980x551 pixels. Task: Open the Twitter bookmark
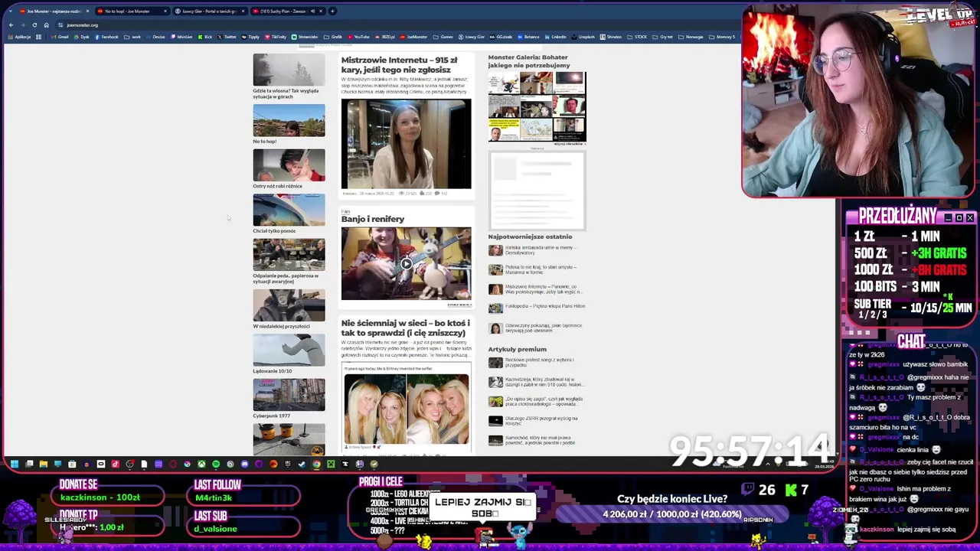pos(227,37)
